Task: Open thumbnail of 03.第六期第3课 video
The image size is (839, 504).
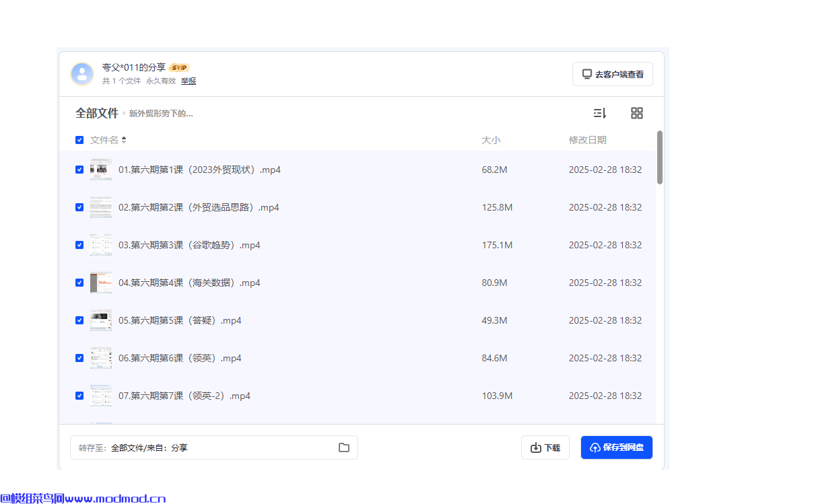Action: [x=101, y=245]
